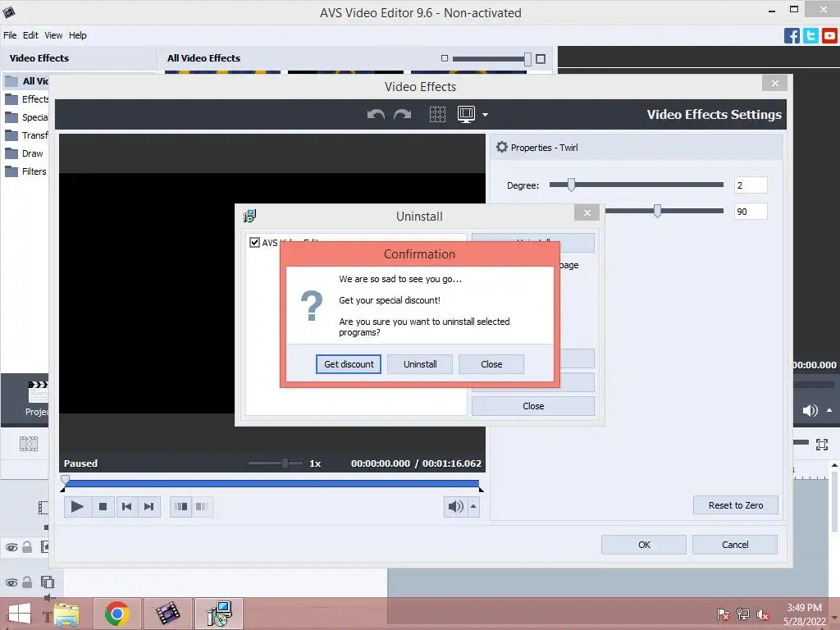This screenshot has height=630, width=840.
Task: Open the Twitter icon in the title area
Action: [810, 36]
